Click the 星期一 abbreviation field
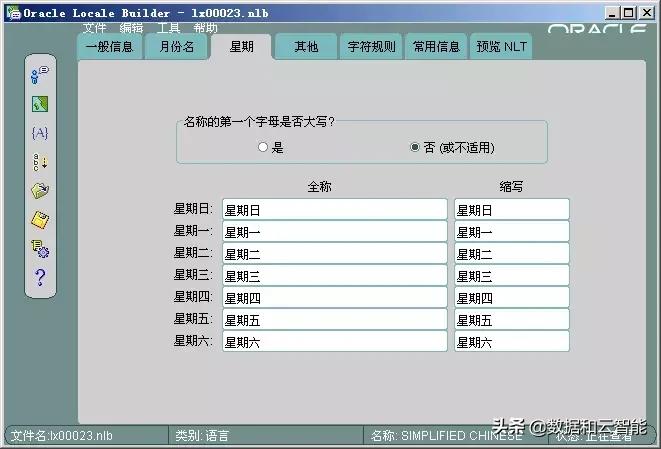 tap(512, 231)
